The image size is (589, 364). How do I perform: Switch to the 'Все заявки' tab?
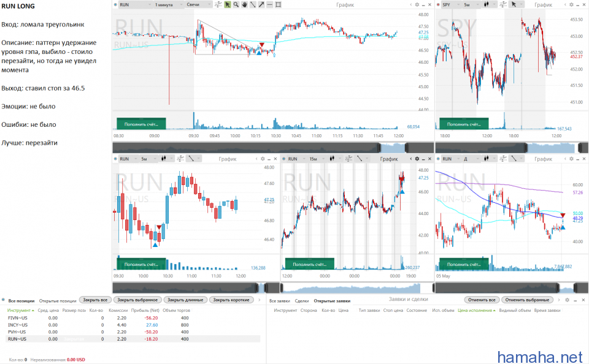tap(280, 301)
